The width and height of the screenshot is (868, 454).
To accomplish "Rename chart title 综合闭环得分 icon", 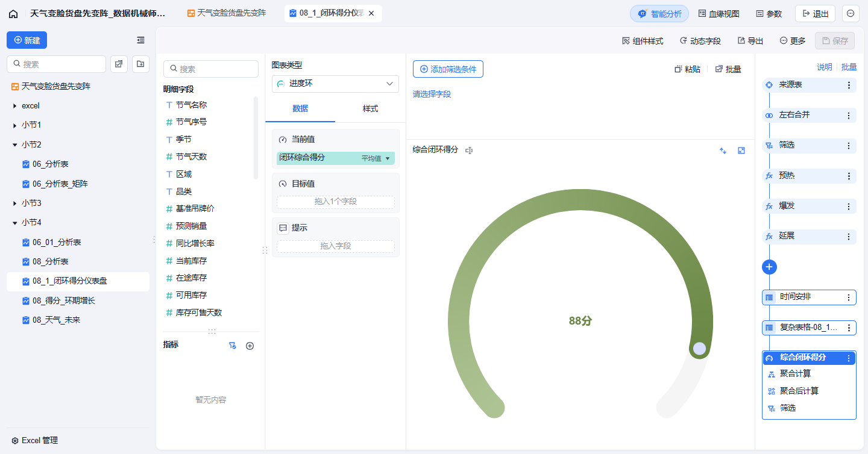I will coord(469,150).
